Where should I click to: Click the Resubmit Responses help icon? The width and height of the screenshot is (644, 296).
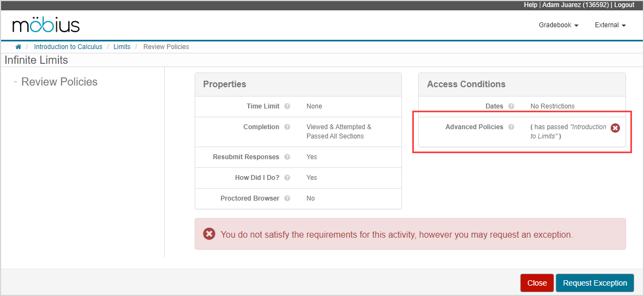[287, 157]
